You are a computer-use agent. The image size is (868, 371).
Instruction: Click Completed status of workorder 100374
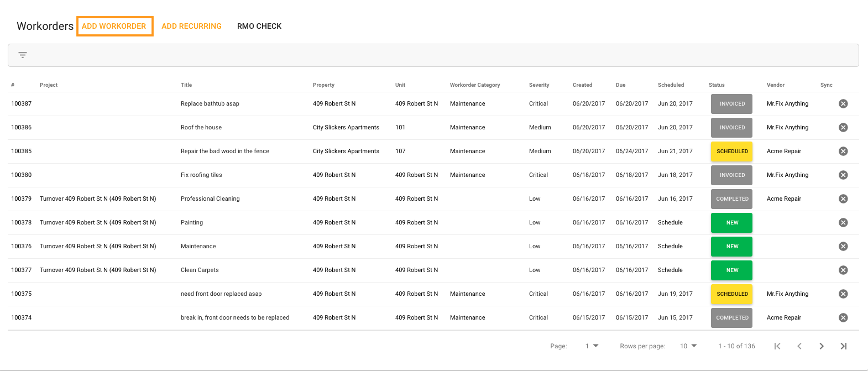[x=732, y=317]
